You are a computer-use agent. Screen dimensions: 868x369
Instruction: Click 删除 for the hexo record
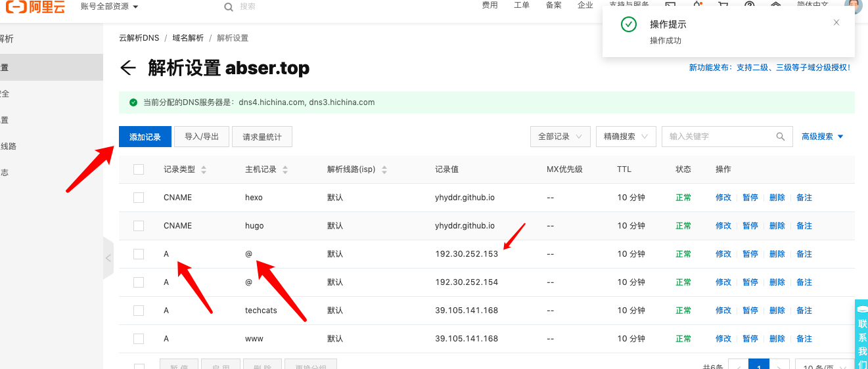(x=777, y=198)
